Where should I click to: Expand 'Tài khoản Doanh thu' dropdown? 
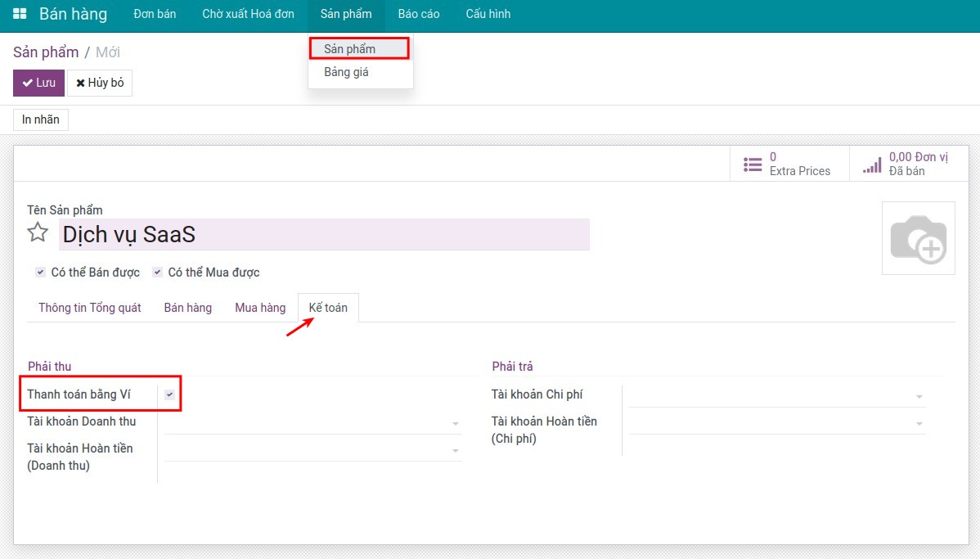(x=312, y=423)
